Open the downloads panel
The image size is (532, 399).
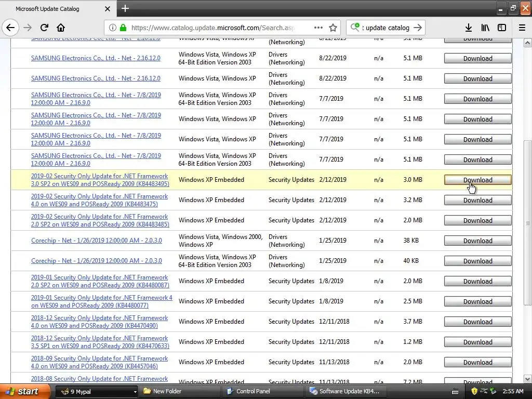click(x=468, y=28)
